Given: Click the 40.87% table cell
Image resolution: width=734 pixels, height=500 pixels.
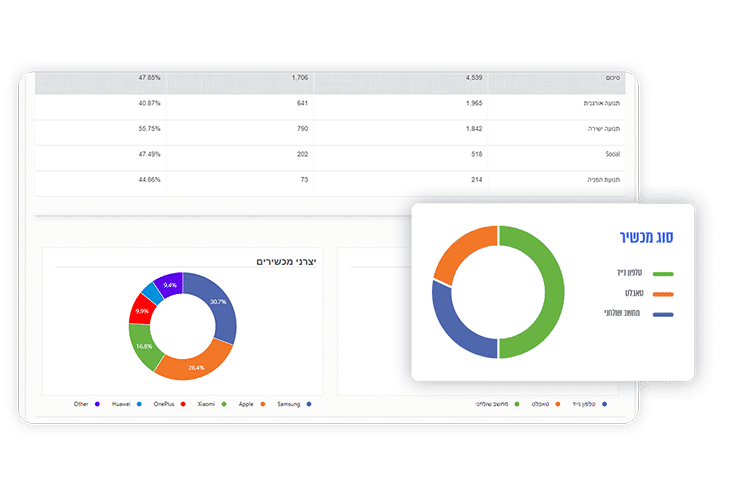Looking at the screenshot, I should (x=149, y=103).
